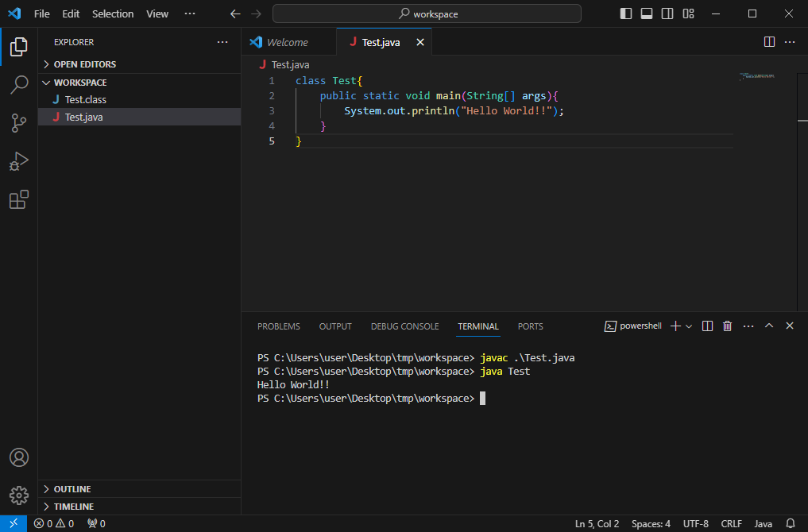Open the Manage gear settings icon
Image resolution: width=808 pixels, height=532 pixels.
[x=18, y=495]
